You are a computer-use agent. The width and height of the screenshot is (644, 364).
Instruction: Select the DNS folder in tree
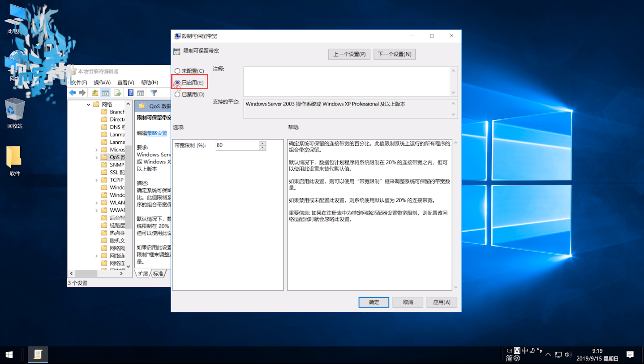click(113, 127)
